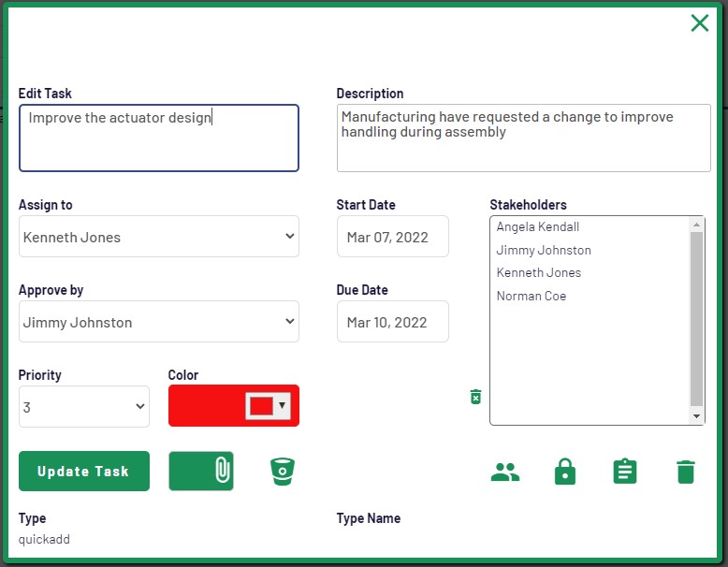
Task: Select Jimmy Johnston in Stakeholders list
Action: [544, 251]
